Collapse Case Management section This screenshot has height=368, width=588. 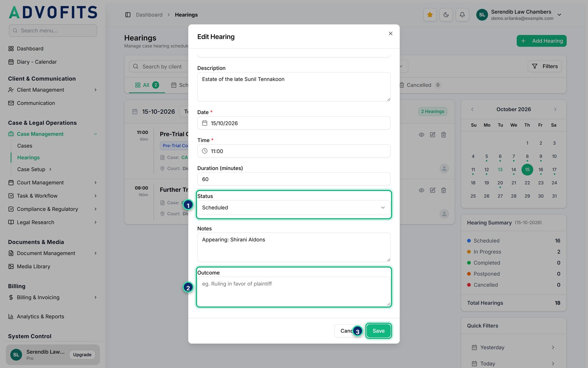pos(53,134)
